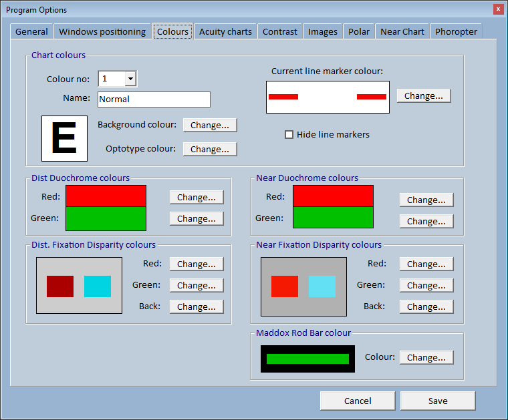Select the Colours tab

click(x=172, y=31)
